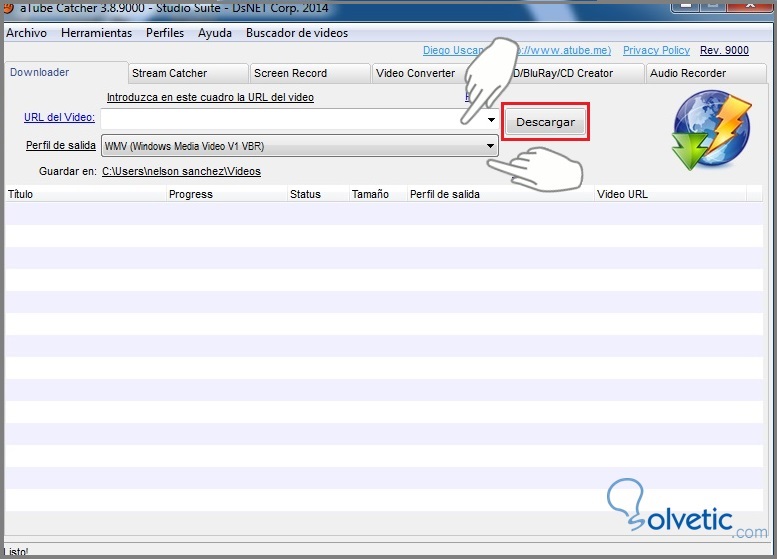
Task: Click the 'Guardar en:' label
Action: (68, 171)
